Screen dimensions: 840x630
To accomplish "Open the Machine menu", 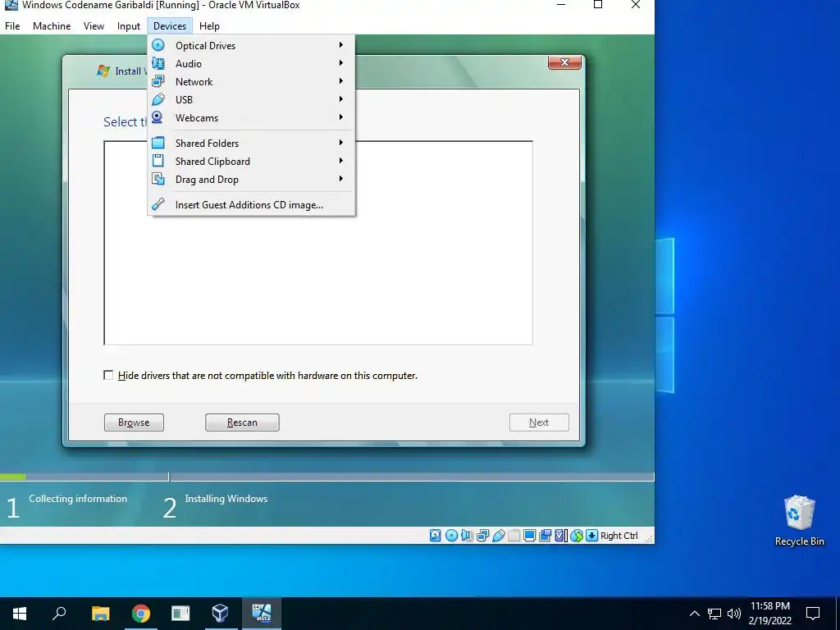I will (52, 25).
